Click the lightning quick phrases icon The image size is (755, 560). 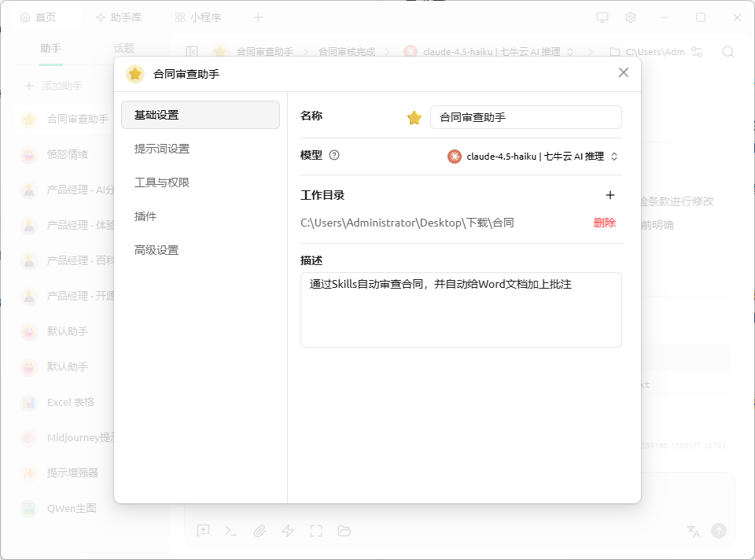(x=288, y=531)
